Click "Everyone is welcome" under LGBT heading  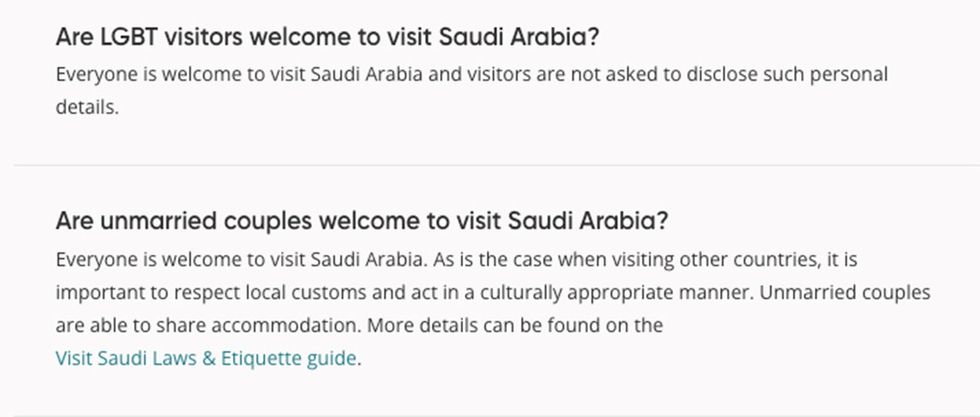point(135,74)
